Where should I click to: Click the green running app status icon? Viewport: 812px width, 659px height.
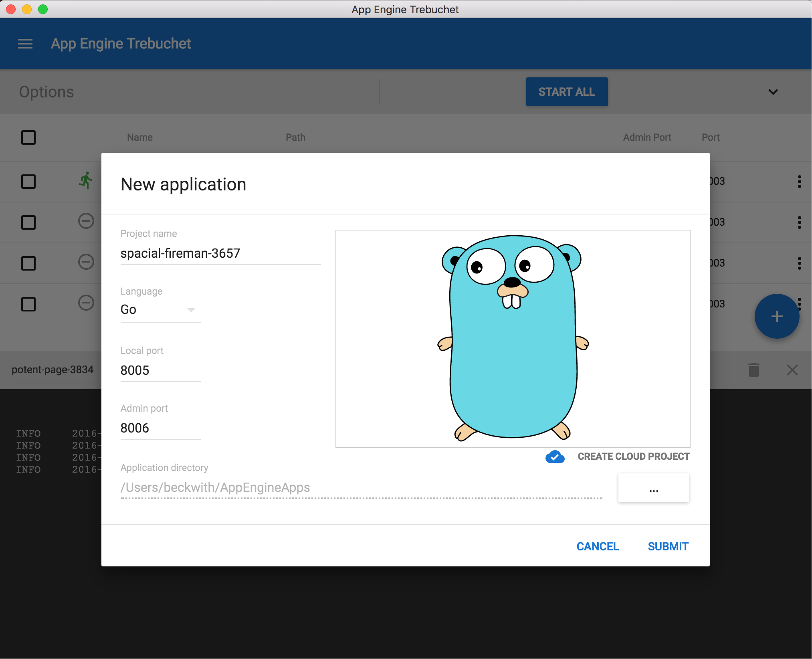point(85,180)
